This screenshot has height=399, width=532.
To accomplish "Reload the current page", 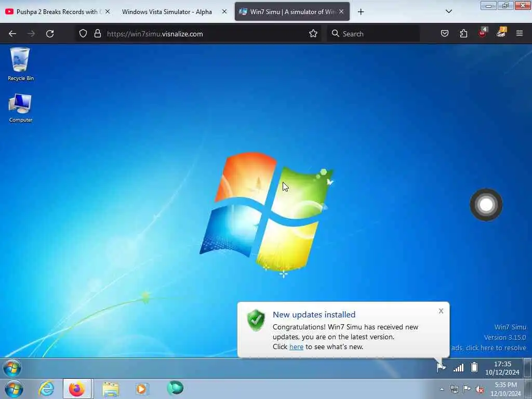I will (50, 34).
